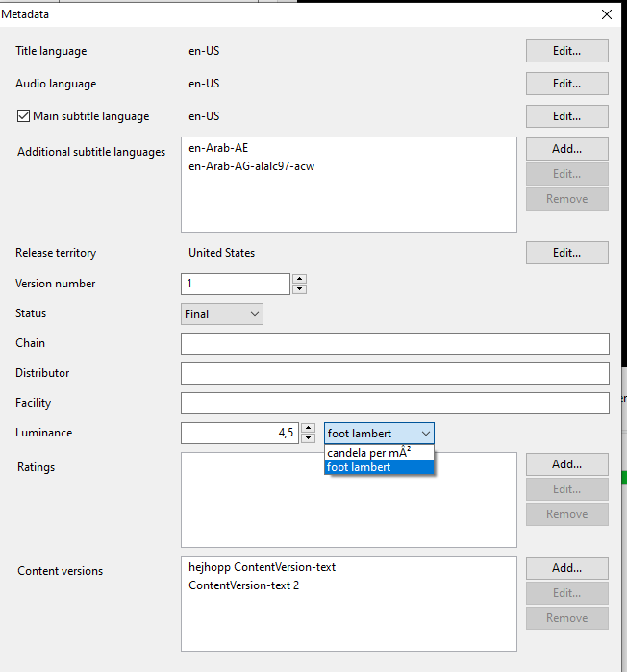This screenshot has height=672, width=627.
Task: Open the Status dropdown
Action: pyautogui.click(x=222, y=314)
